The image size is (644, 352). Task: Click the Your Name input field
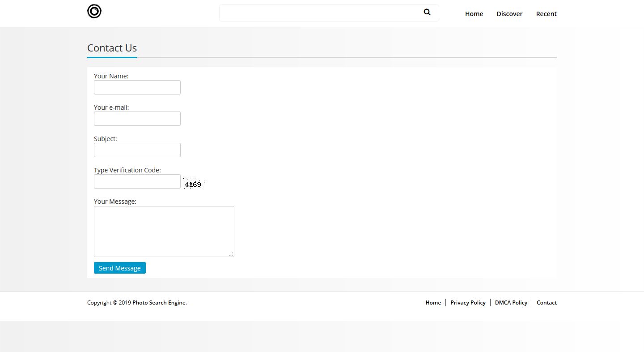pos(137,87)
